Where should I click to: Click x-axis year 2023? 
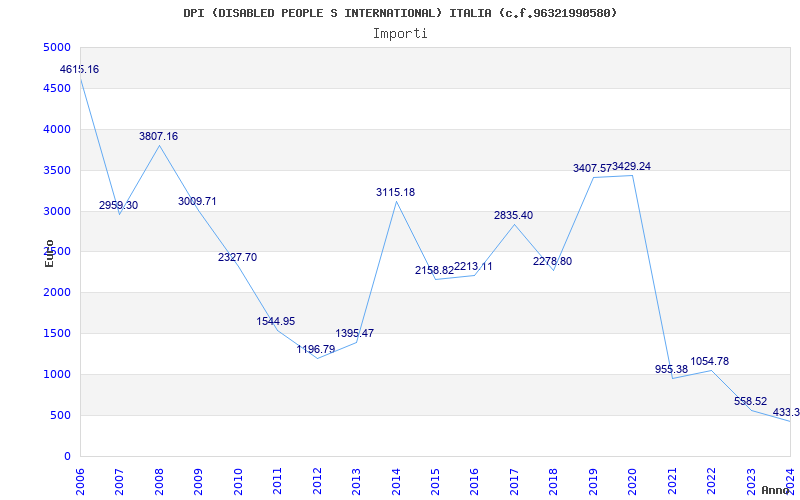tap(751, 480)
